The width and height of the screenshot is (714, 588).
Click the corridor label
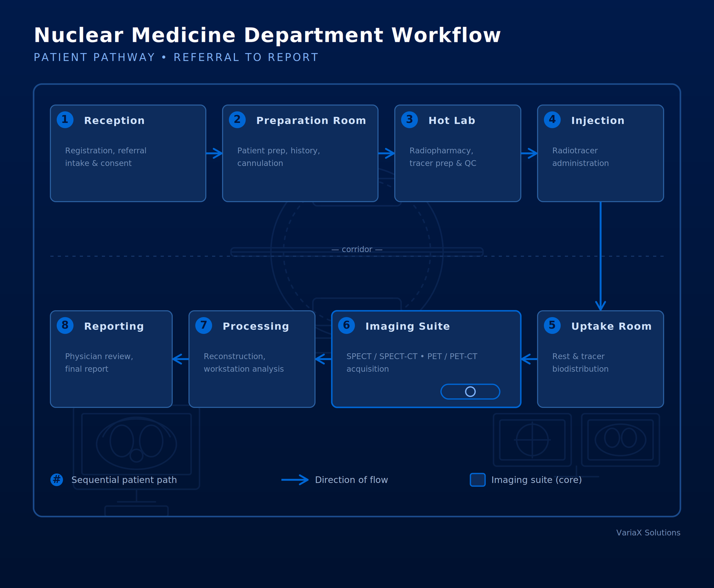(357, 249)
